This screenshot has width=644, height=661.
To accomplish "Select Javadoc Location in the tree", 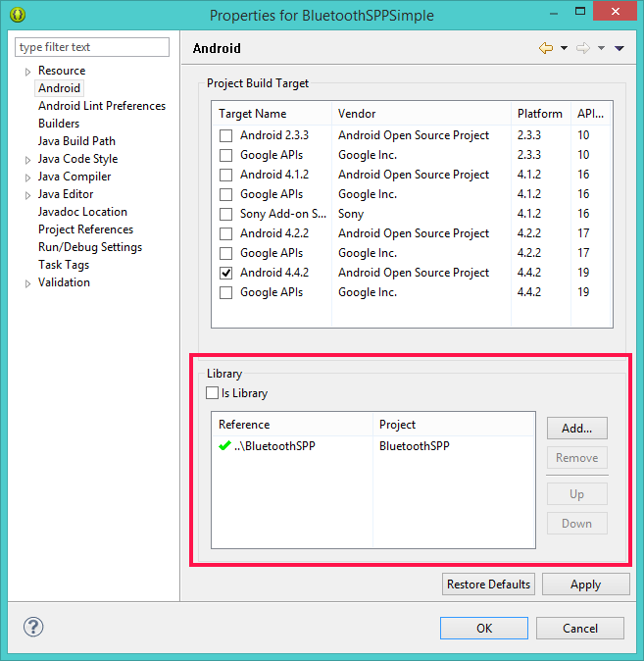I will point(82,212).
